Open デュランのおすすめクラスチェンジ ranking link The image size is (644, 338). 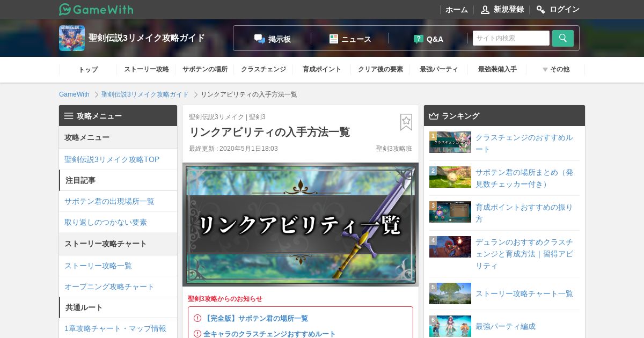coord(524,254)
